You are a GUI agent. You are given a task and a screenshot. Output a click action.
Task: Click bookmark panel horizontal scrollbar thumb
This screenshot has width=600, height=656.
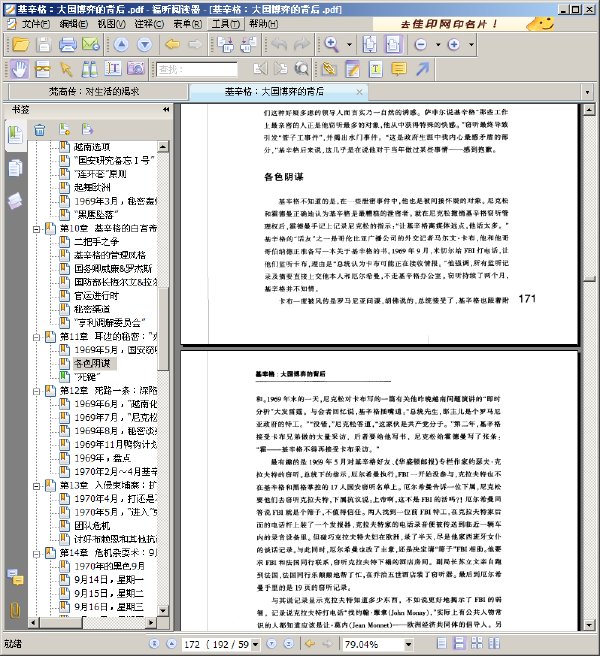(61, 623)
